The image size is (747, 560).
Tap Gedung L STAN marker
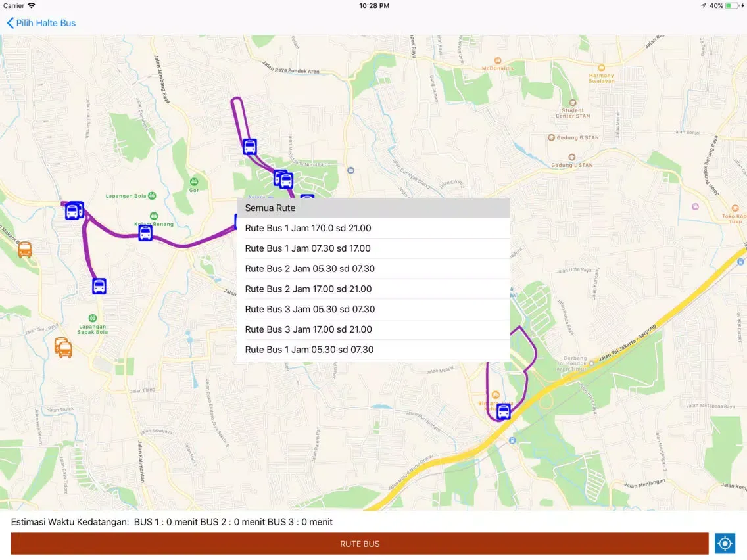[571, 157]
